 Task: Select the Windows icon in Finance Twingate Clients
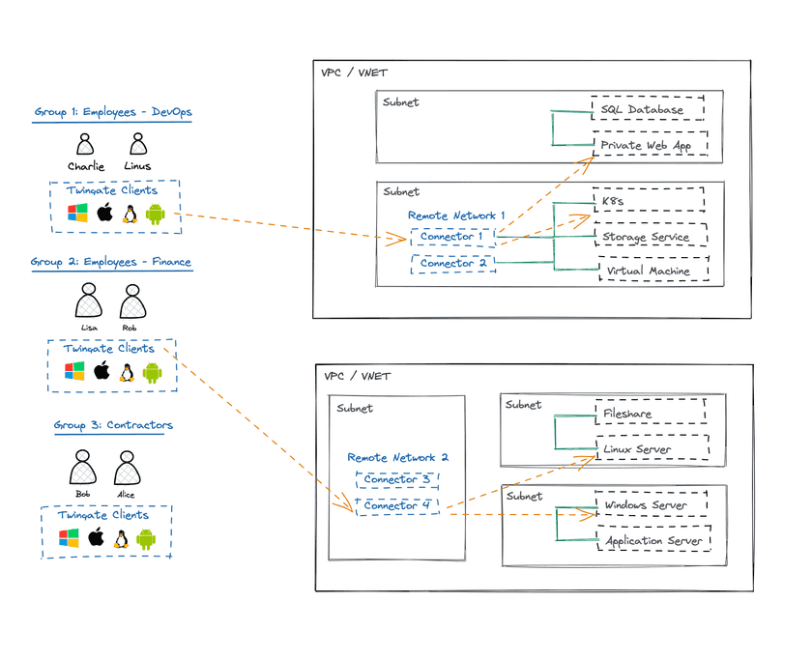coord(74,371)
